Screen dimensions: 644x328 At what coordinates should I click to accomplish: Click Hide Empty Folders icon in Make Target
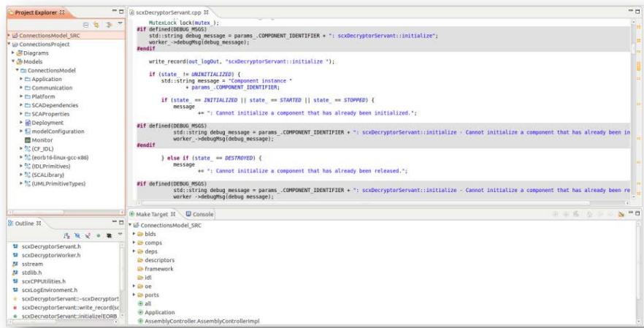pyautogui.click(x=621, y=214)
